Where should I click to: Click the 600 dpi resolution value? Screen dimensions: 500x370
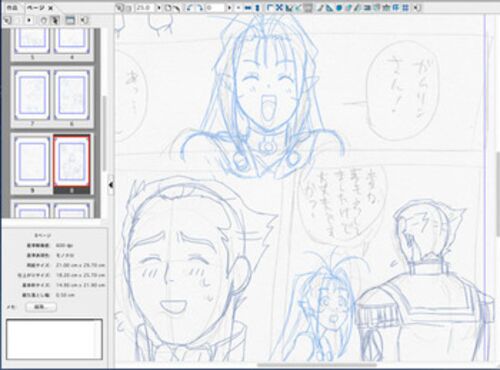coord(64,245)
